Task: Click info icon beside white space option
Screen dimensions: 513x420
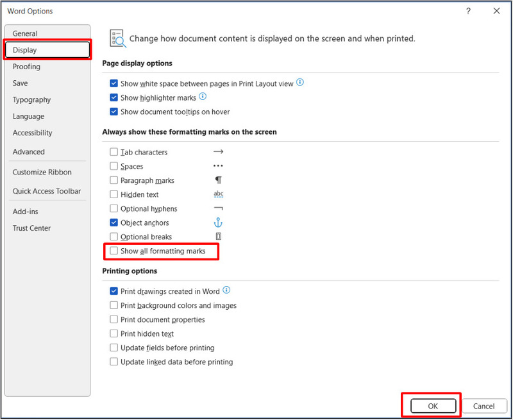Action: pos(300,83)
